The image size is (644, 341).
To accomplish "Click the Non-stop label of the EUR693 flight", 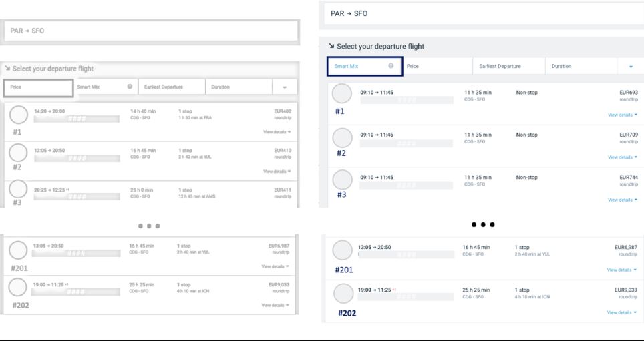I will pos(527,93).
